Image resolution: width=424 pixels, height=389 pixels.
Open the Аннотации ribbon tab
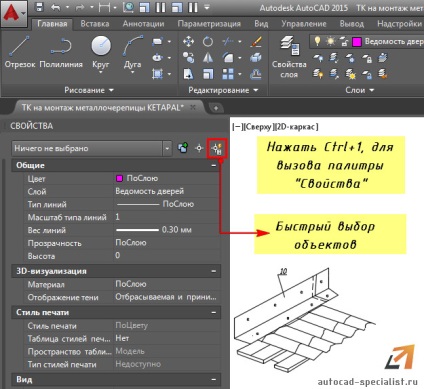pos(143,24)
